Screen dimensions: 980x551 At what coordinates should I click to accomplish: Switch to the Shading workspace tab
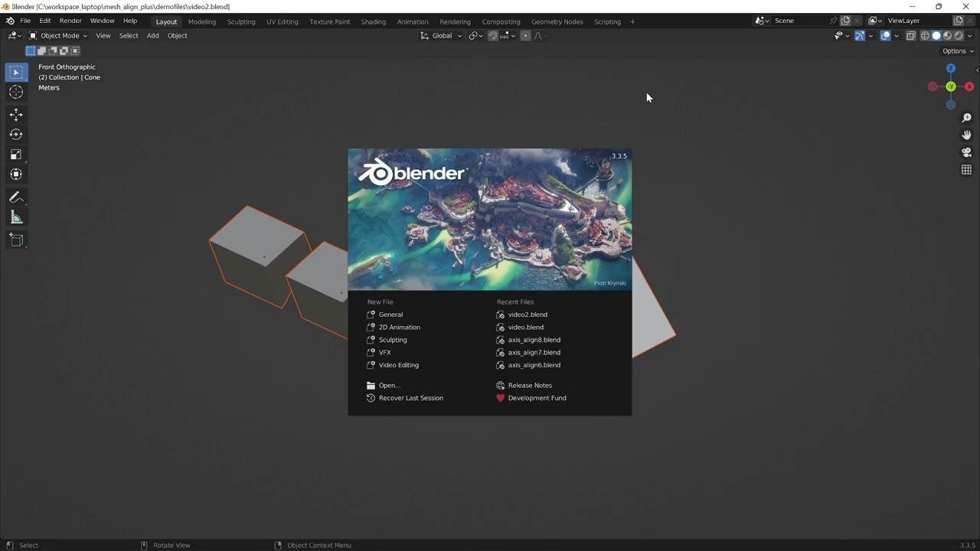click(374, 21)
